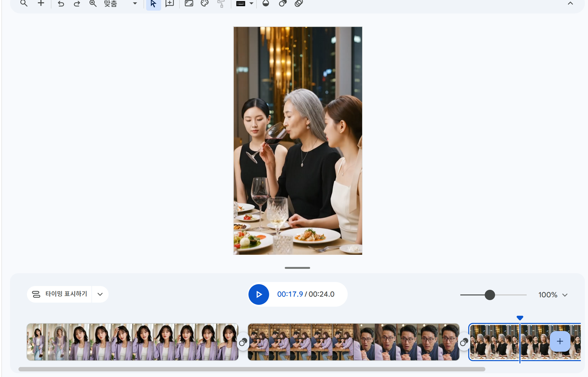This screenshot has width=588, height=377.
Task: Click the video preview canvas
Action: click(298, 141)
